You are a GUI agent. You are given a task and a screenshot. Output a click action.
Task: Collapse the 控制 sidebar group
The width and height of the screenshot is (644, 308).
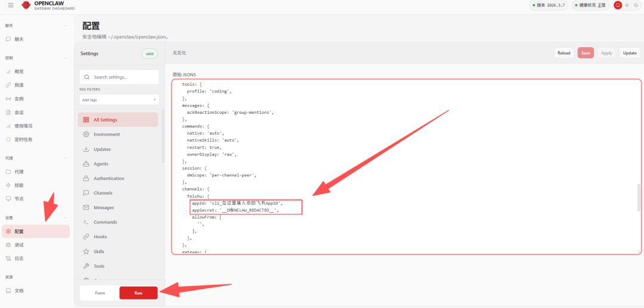pos(65,58)
